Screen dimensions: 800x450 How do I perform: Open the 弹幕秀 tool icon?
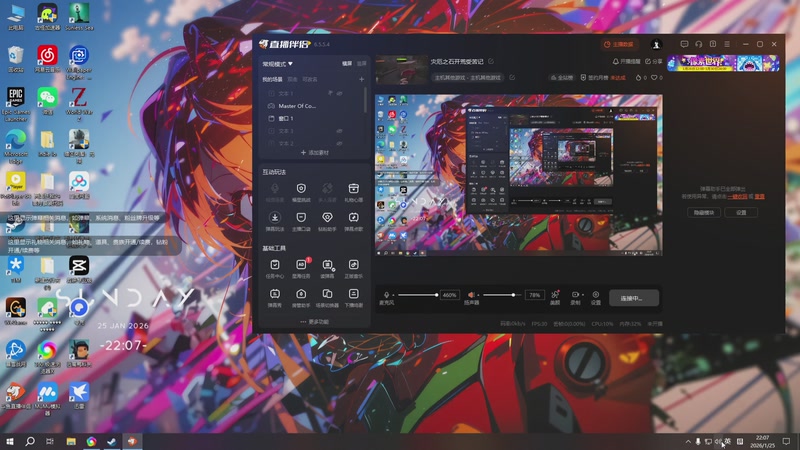coord(274,298)
